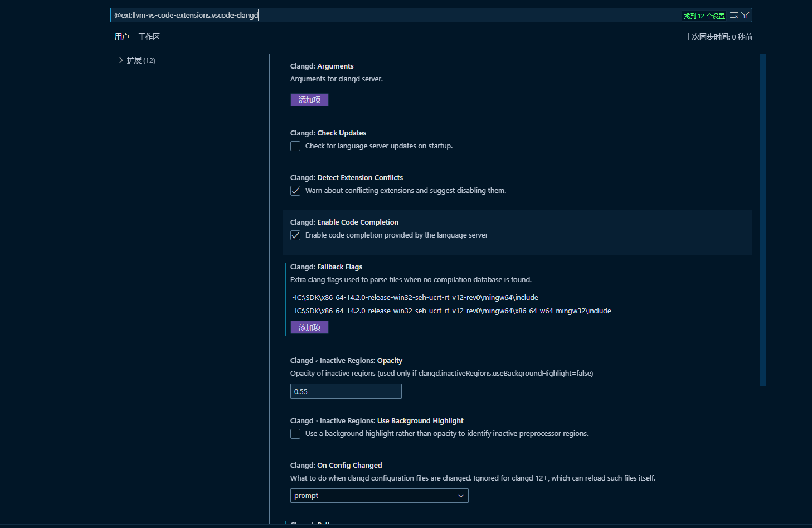The width and height of the screenshot is (812, 528).
Task: Clear the settings search input
Action: click(733, 15)
